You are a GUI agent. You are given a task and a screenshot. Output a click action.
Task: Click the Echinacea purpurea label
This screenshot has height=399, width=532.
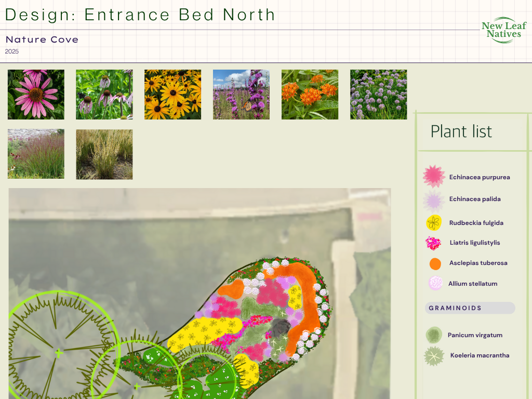click(480, 177)
